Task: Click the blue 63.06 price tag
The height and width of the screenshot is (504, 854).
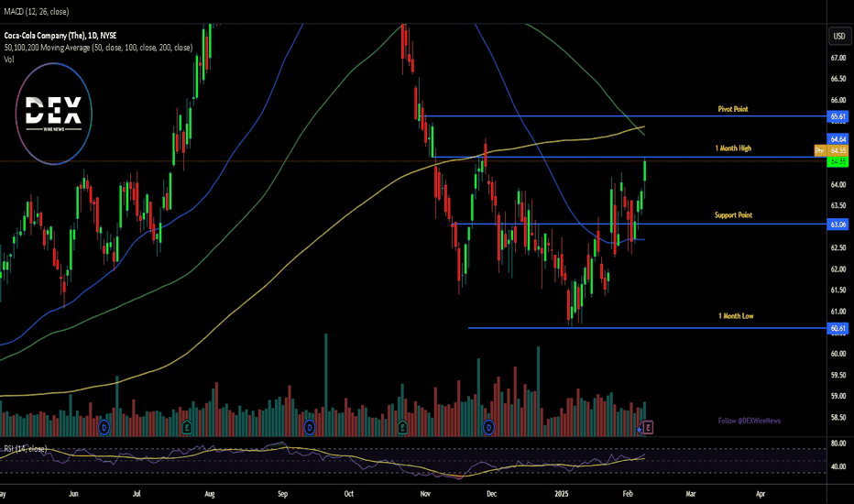Action: pyautogui.click(x=838, y=224)
